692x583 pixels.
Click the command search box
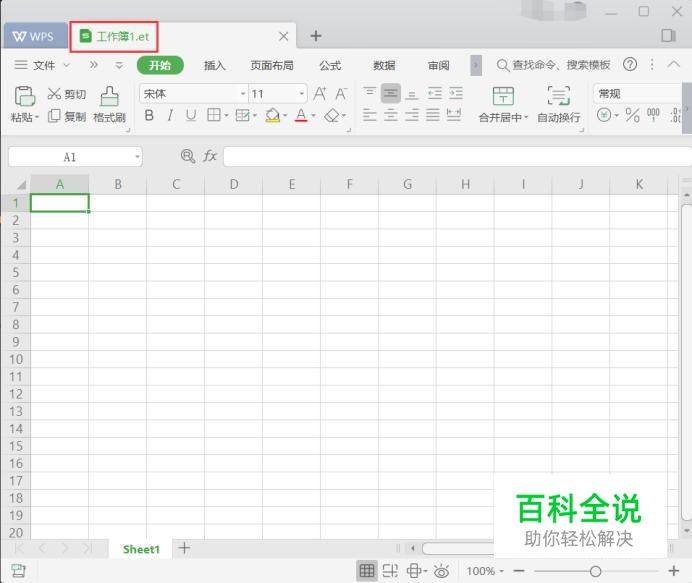click(553, 65)
